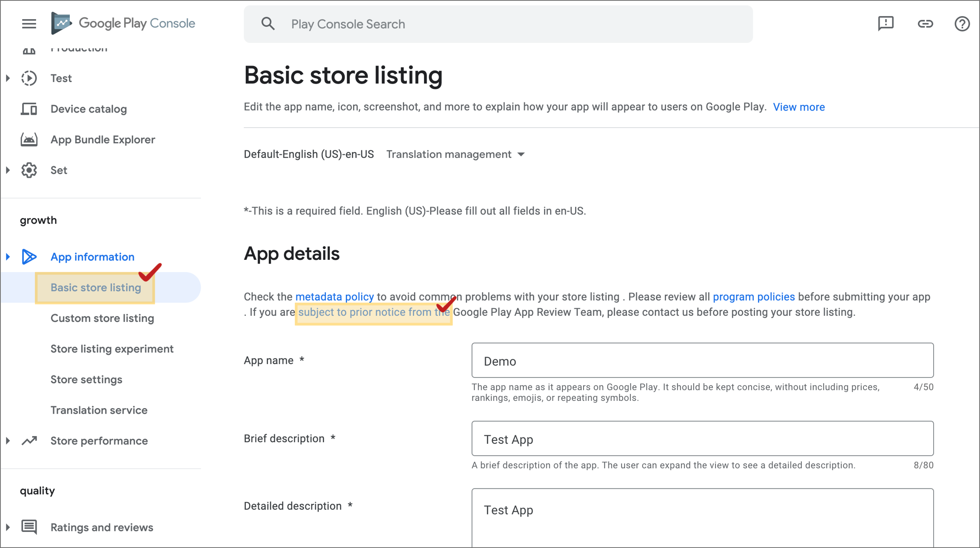The height and width of the screenshot is (548, 980).
Task: Select Custom store listing menu item
Action: 102,318
